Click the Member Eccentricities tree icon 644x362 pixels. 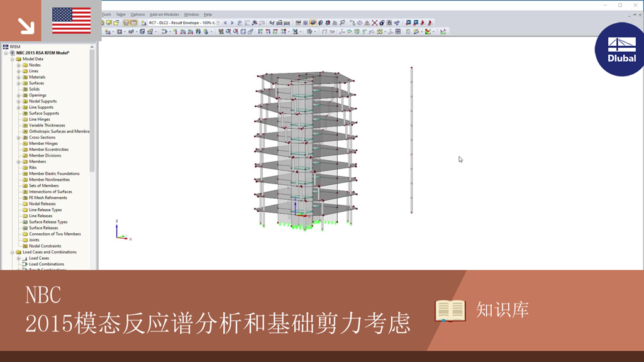click(x=25, y=150)
